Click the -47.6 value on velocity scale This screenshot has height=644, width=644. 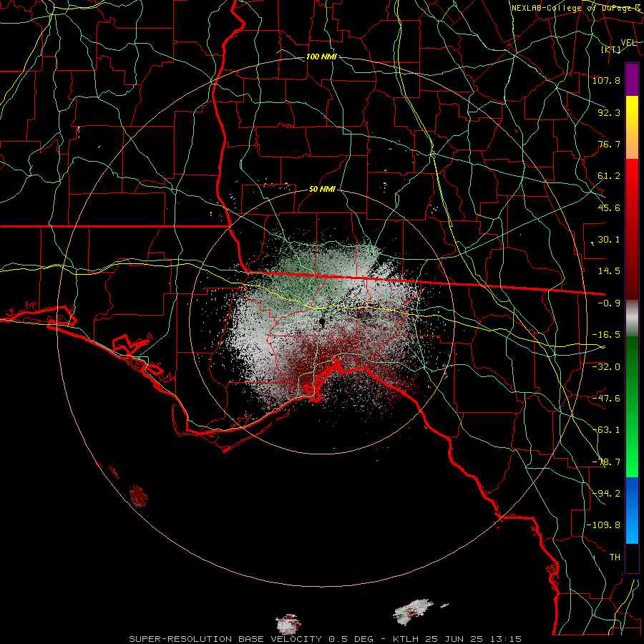(x=606, y=398)
